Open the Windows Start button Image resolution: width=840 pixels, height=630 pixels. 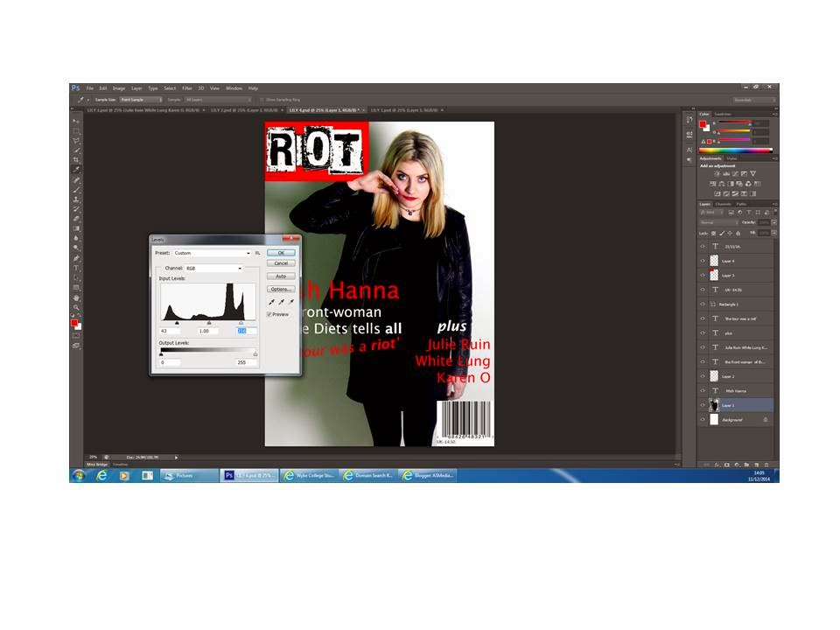[x=79, y=475]
